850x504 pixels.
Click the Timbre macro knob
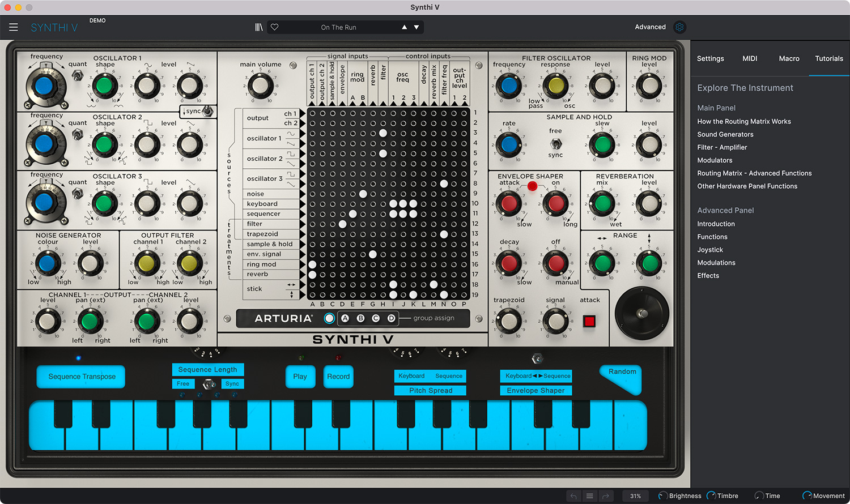coord(711,496)
